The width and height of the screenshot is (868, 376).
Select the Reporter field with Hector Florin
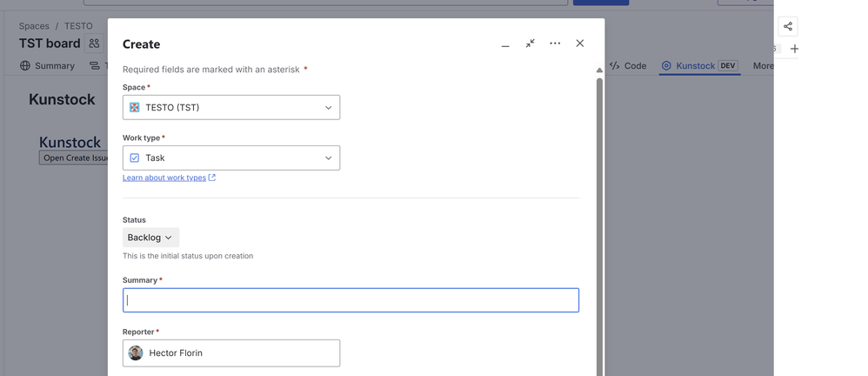pyautogui.click(x=230, y=352)
